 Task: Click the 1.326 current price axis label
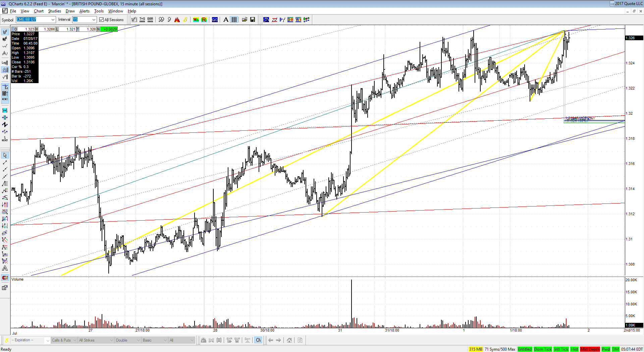634,38
